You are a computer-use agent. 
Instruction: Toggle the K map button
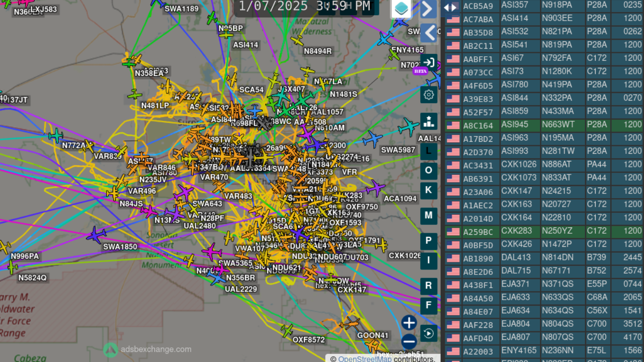coord(429,190)
